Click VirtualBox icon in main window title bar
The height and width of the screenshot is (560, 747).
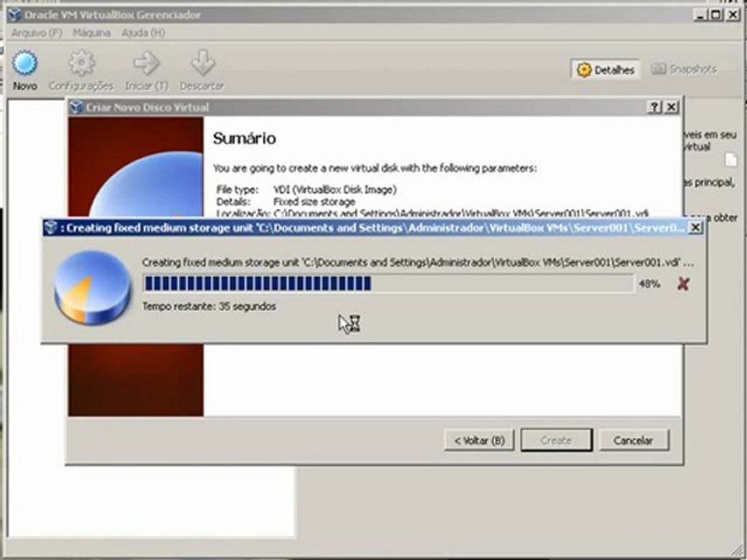[x=15, y=15]
